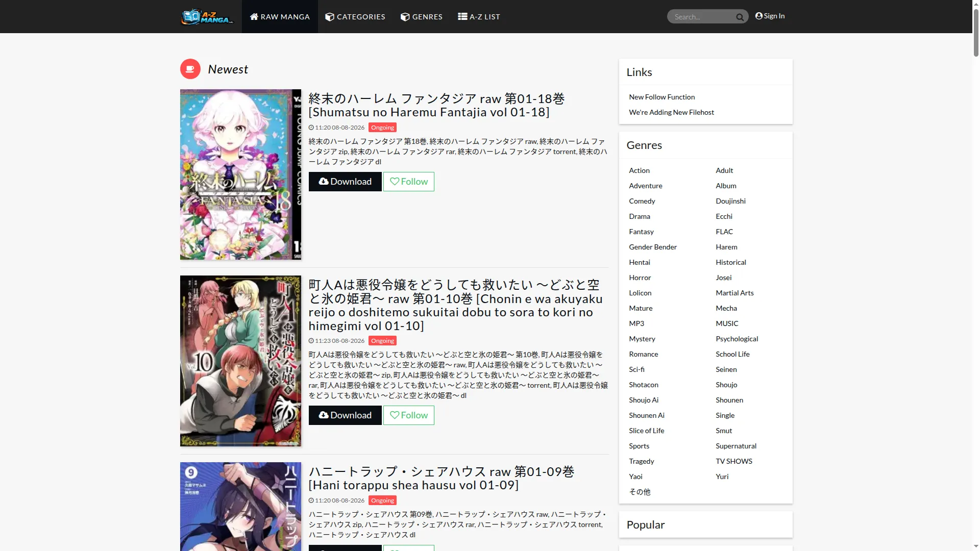Screen dimensions: 980x551
Task: Select the Slice of Life genre
Action: (x=646, y=431)
